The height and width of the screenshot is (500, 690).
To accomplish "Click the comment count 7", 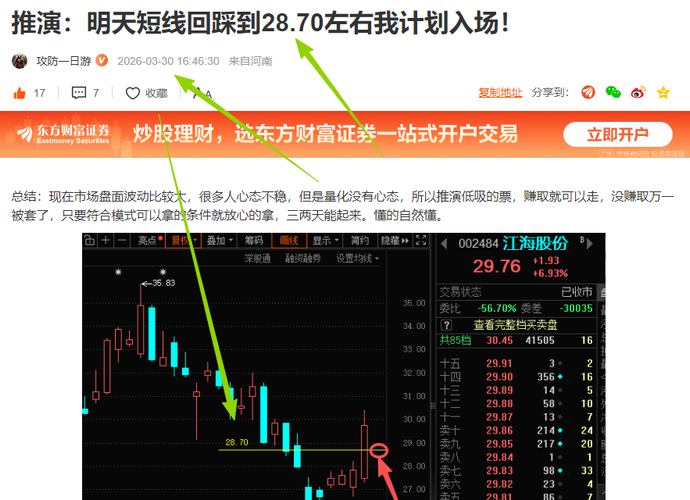I will (96, 93).
